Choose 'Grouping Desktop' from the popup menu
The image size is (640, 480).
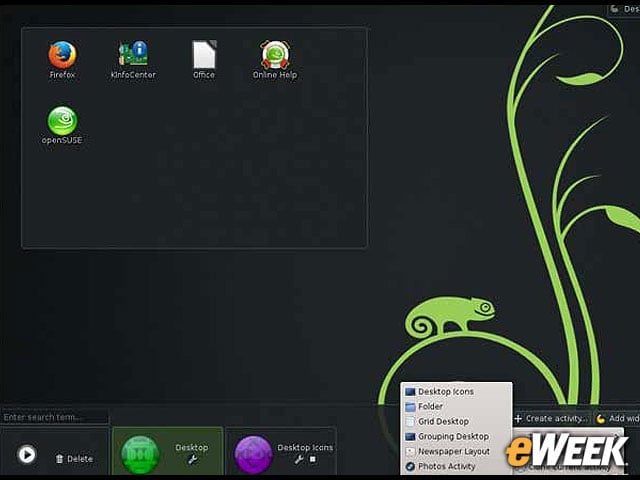(456, 436)
